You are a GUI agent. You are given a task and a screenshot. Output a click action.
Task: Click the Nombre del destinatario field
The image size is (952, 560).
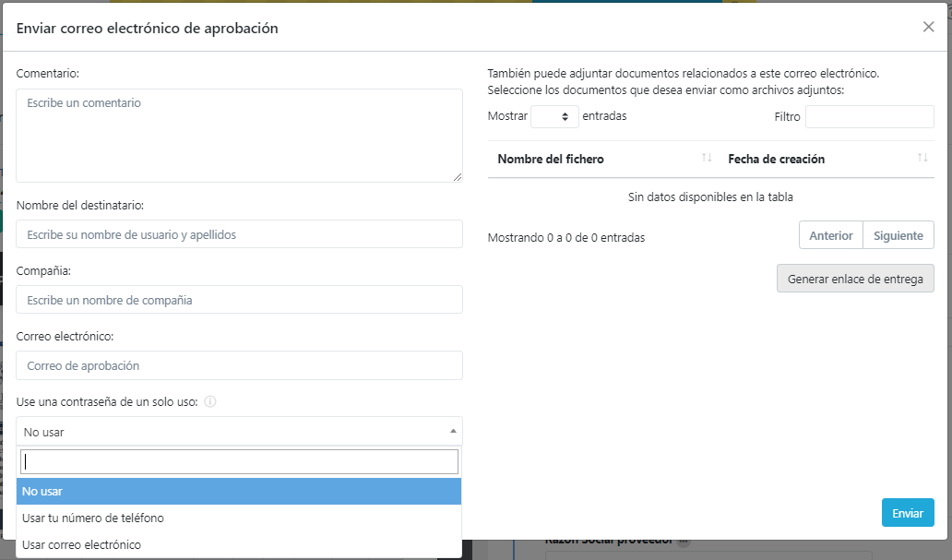click(239, 234)
